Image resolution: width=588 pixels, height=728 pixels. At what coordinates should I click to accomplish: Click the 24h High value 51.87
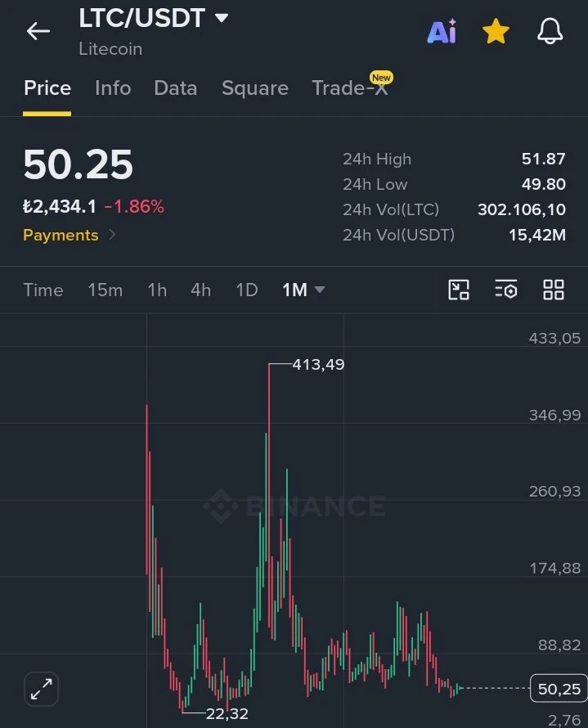pos(544,159)
